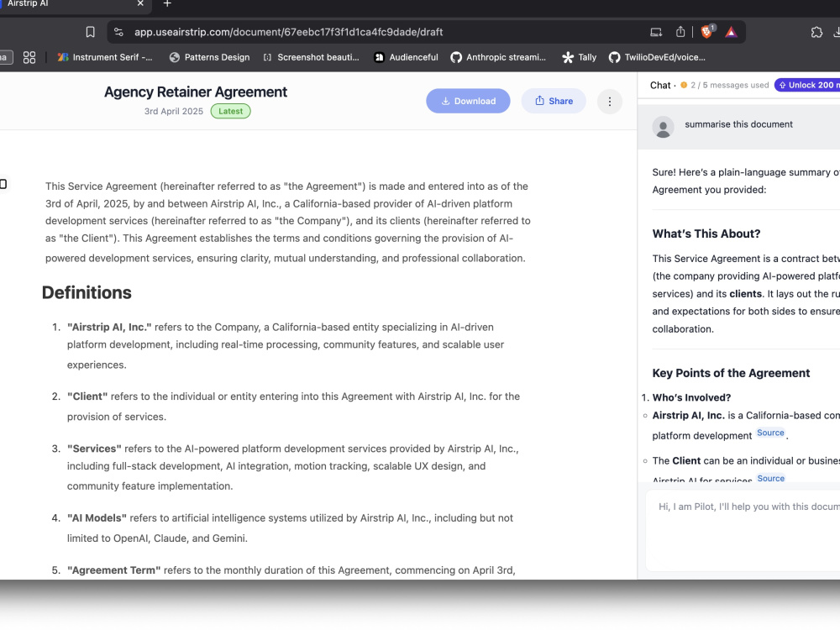
Task: Click the Latest version badge
Action: (230, 112)
